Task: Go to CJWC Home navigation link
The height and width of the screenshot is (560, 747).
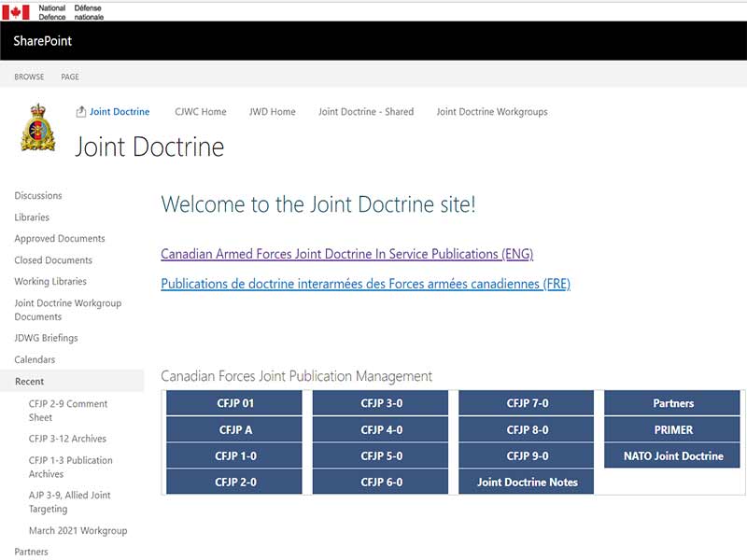Action: (x=200, y=112)
